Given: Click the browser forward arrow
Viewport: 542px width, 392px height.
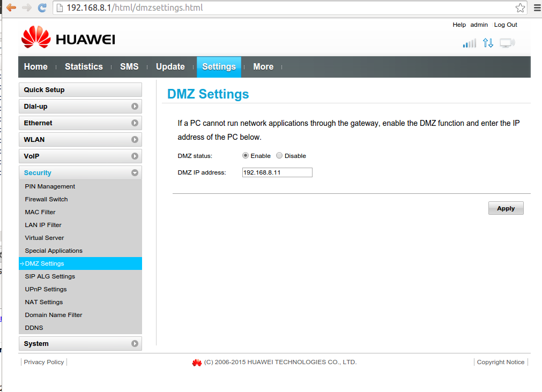Looking at the screenshot, I should 27,8.
